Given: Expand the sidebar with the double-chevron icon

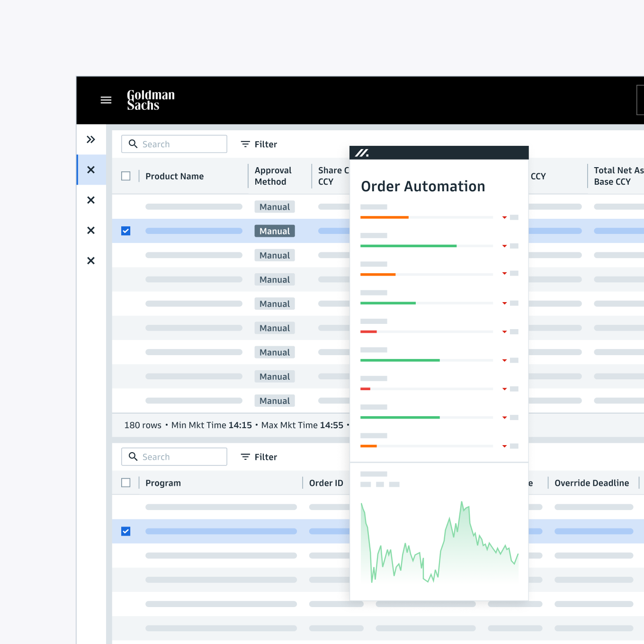Looking at the screenshot, I should pyautogui.click(x=91, y=139).
